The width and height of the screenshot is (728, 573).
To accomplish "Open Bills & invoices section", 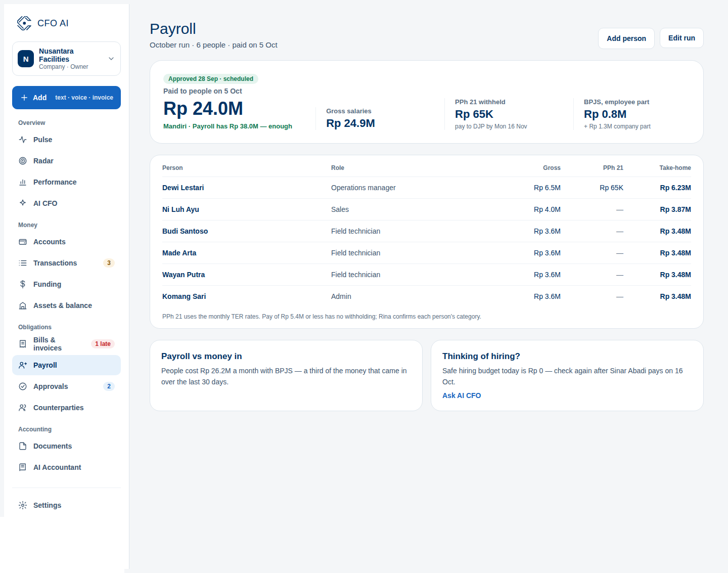I will click(x=66, y=344).
